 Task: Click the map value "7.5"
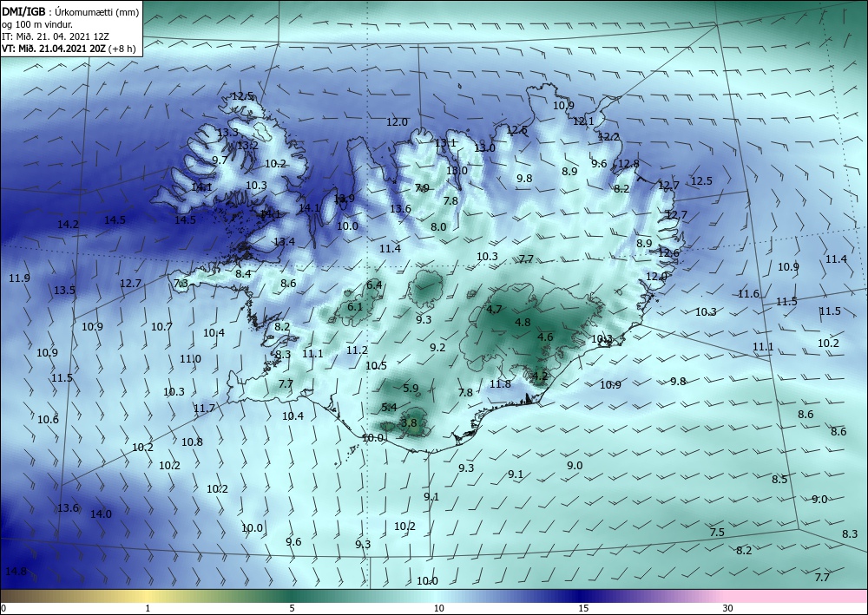click(x=717, y=533)
